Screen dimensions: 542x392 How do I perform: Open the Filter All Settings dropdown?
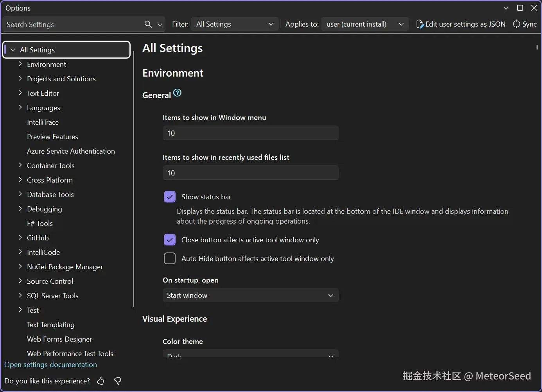click(x=235, y=24)
